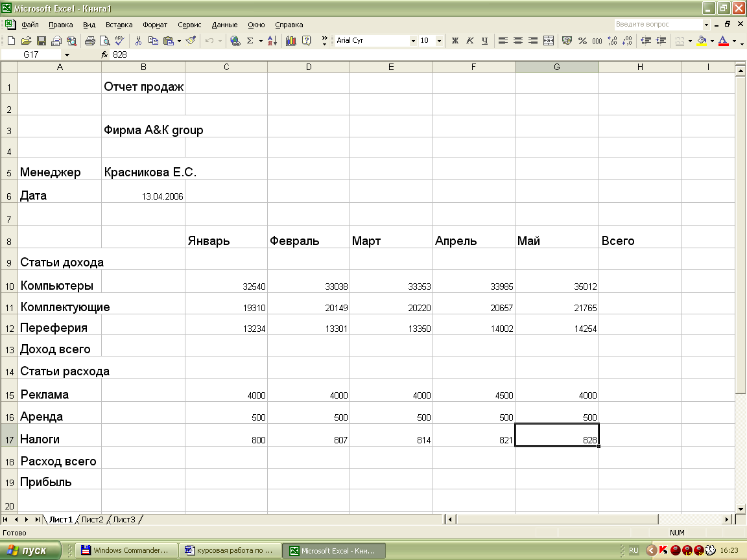
Task: Save the workbook with the floppy icon
Action: pos(41,41)
